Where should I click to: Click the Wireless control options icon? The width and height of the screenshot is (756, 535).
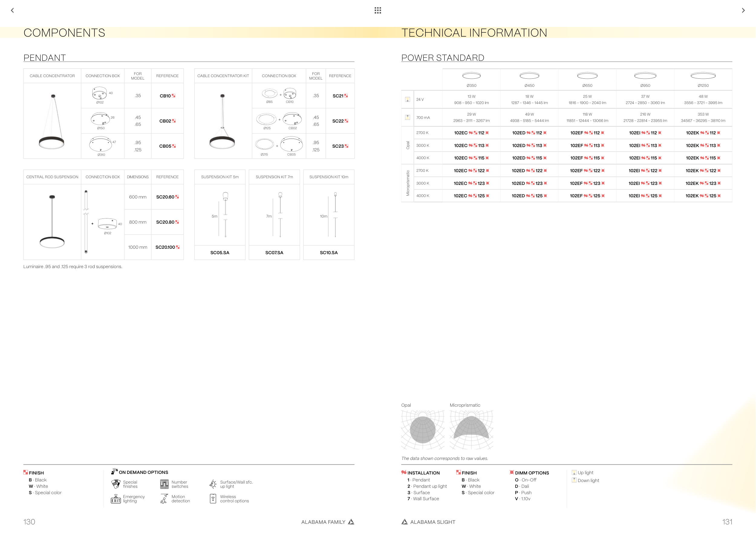point(213,499)
